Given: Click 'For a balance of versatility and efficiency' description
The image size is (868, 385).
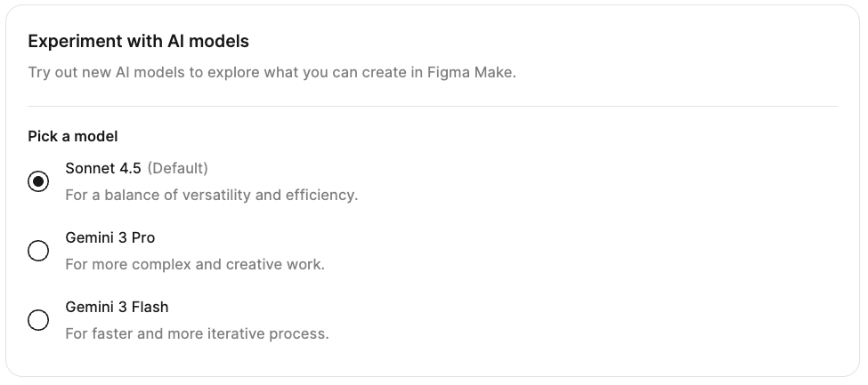Looking at the screenshot, I should 212,195.
